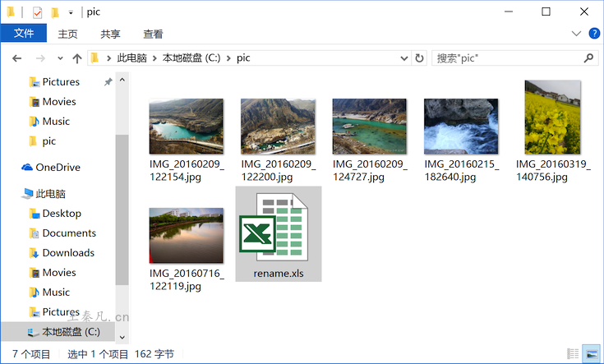Click the OneDrive cloud icon

(x=27, y=167)
